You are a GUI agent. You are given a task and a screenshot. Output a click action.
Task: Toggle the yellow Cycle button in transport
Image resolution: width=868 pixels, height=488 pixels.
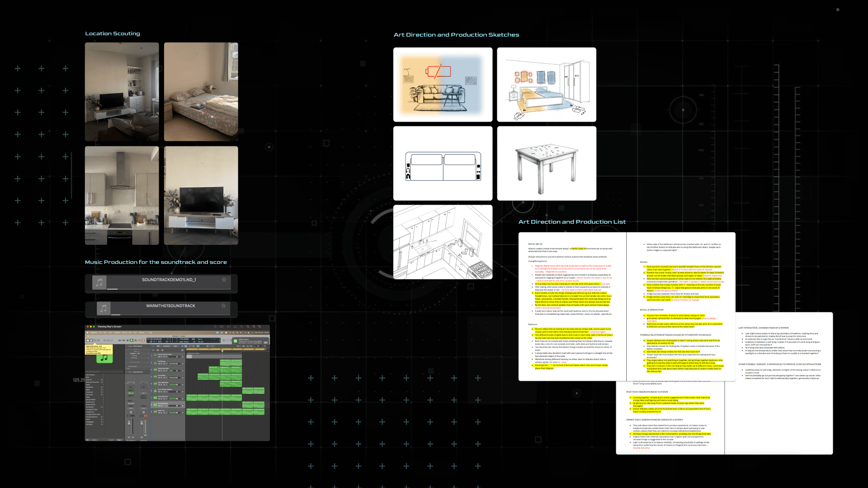coord(143,340)
